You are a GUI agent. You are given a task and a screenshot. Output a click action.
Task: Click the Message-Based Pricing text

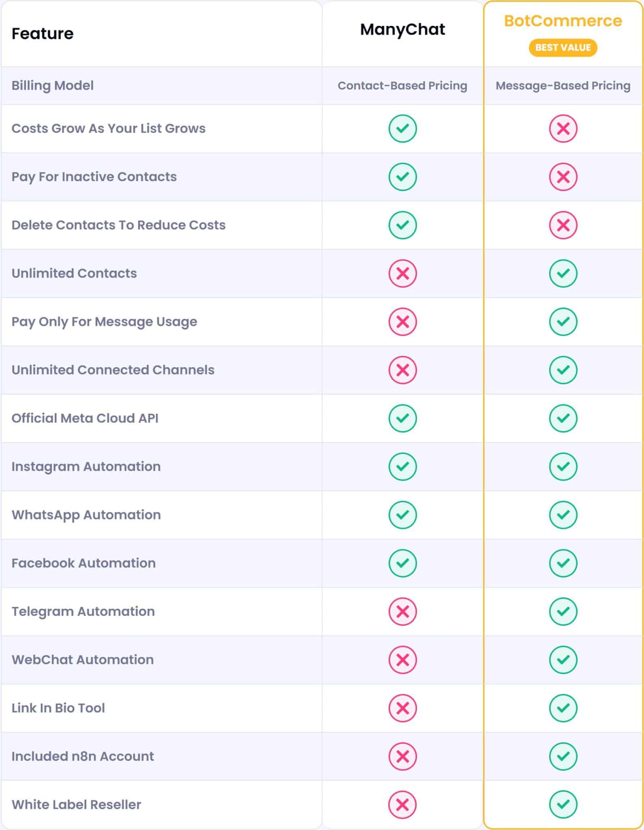coord(563,86)
